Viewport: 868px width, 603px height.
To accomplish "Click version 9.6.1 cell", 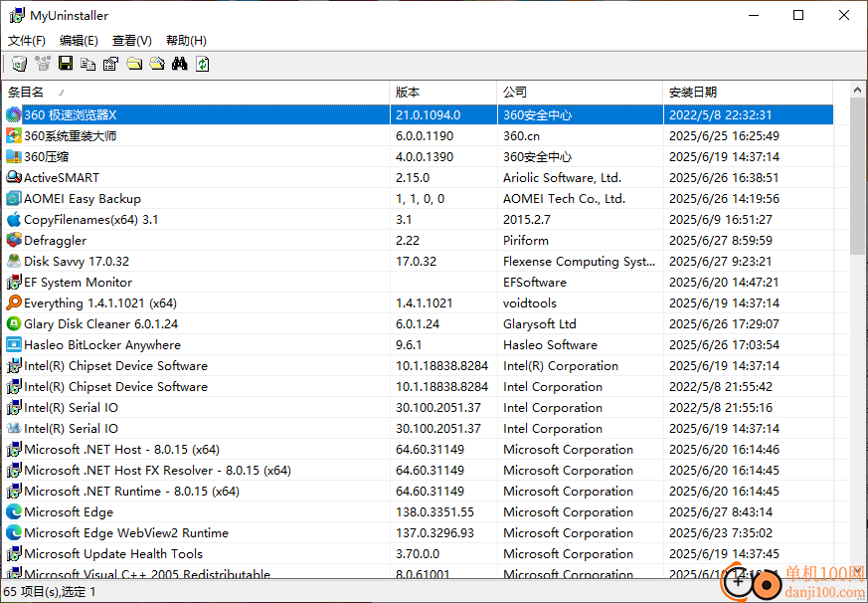I will (x=409, y=345).
